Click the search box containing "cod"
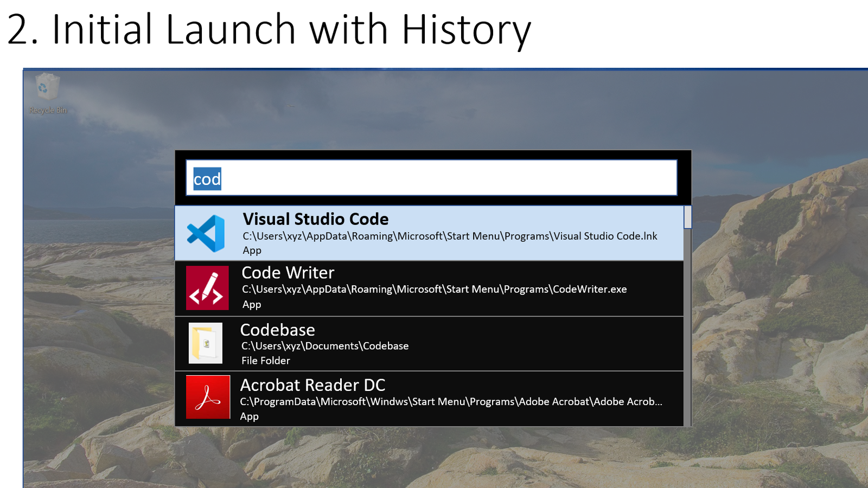The height and width of the screenshot is (488, 868). (431, 177)
